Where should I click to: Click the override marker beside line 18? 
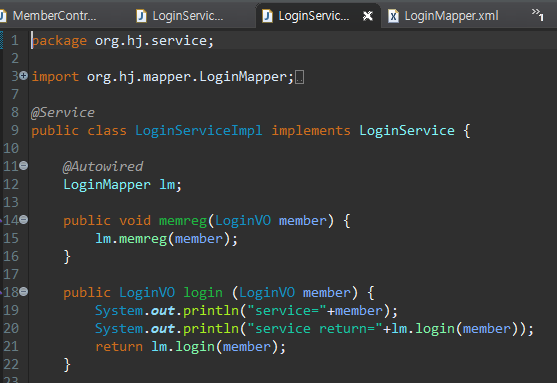(1, 292)
